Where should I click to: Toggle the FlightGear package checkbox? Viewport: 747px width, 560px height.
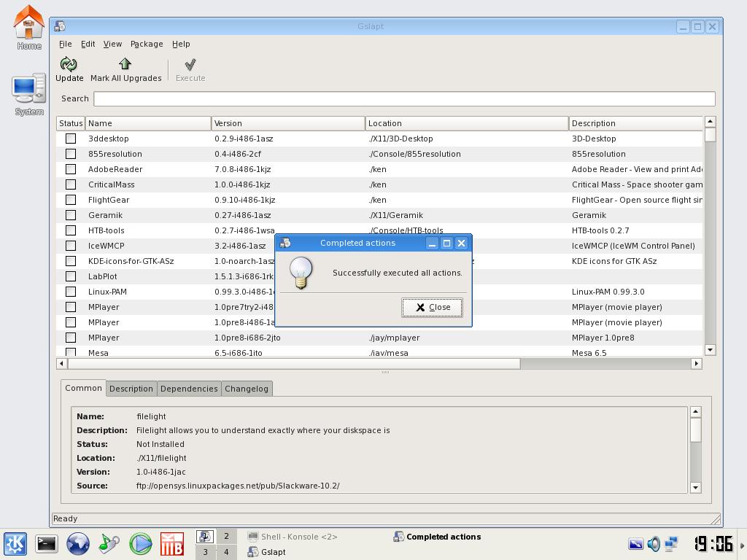tap(71, 200)
